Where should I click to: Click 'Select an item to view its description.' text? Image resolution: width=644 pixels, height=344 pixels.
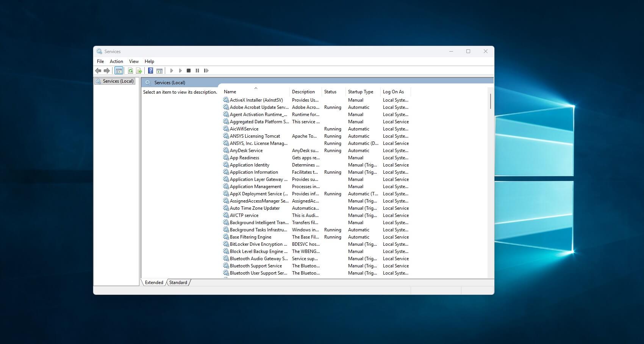click(x=180, y=92)
